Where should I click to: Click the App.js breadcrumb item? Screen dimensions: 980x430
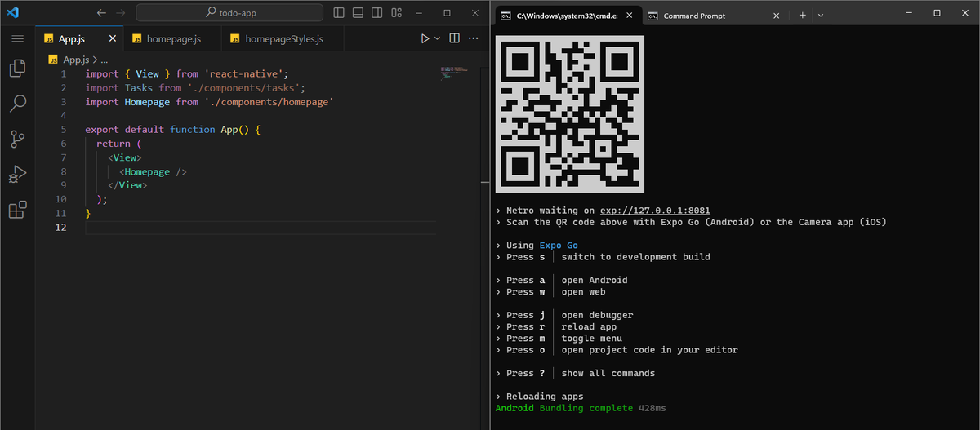point(75,60)
